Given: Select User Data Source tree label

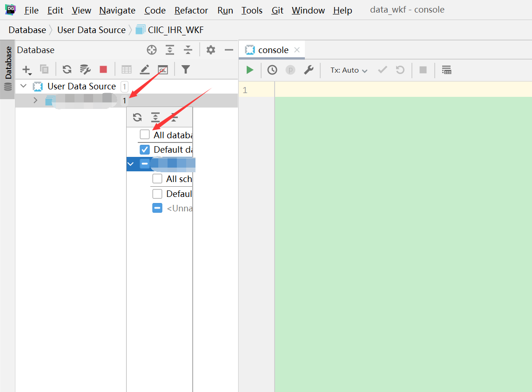Looking at the screenshot, I should [x=81, y=86].
